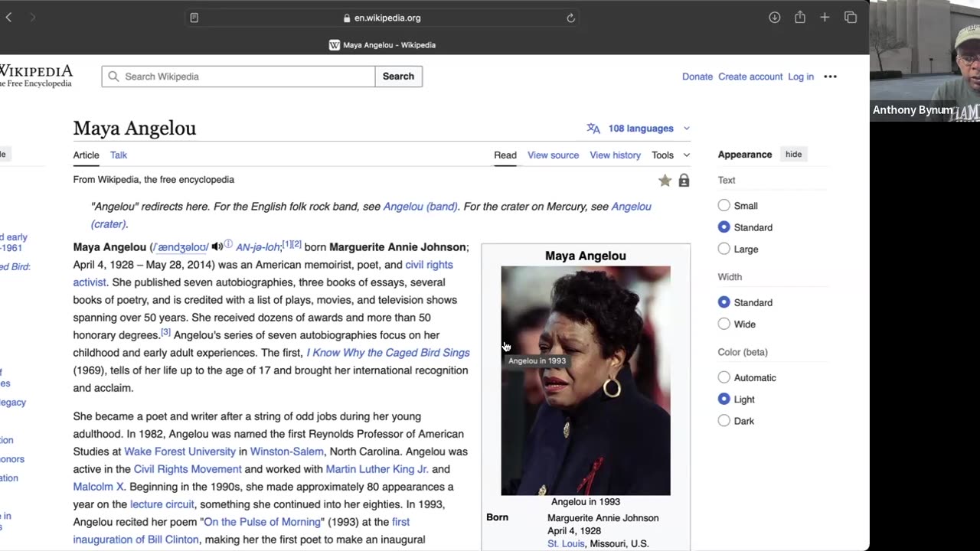
Task: Open the lecture circuit link
Action: click(162, 504)
